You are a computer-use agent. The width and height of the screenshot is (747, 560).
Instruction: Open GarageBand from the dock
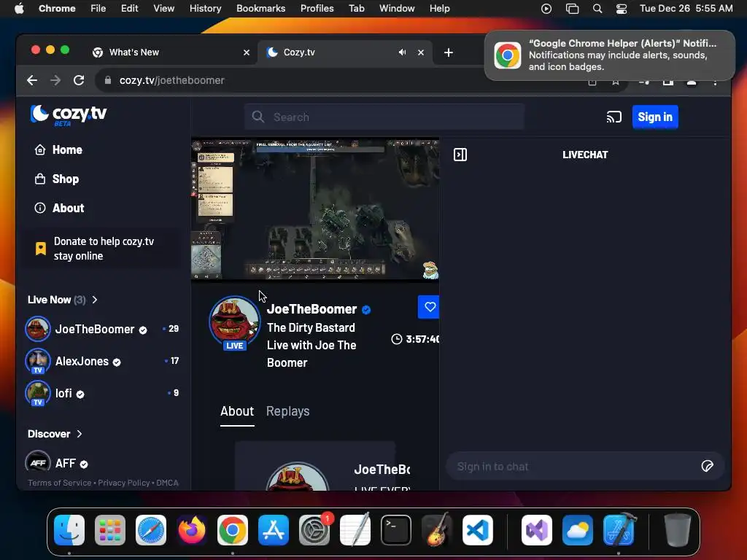pyautogui.click(x=437, y=529)
